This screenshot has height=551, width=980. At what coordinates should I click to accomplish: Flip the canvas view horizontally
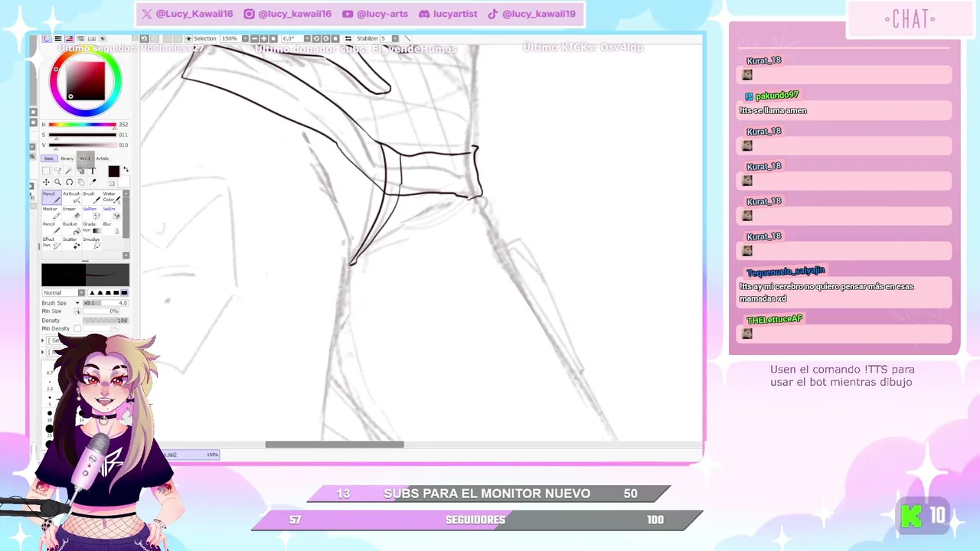[x=348, y=38]
